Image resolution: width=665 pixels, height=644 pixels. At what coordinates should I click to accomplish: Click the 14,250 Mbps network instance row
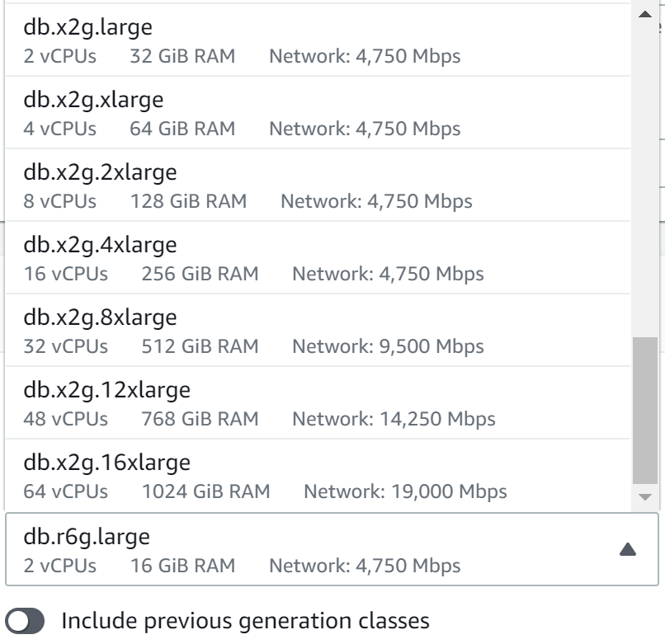tap(318, 402)
